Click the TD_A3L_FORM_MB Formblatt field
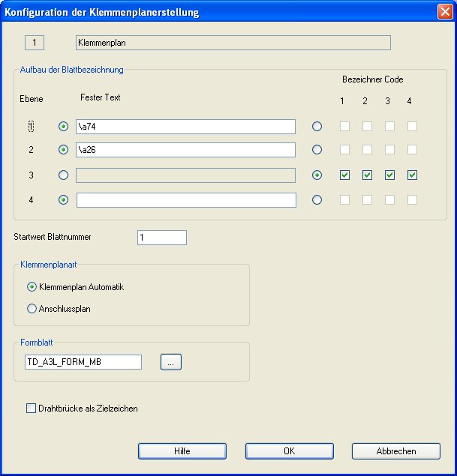 83,362
